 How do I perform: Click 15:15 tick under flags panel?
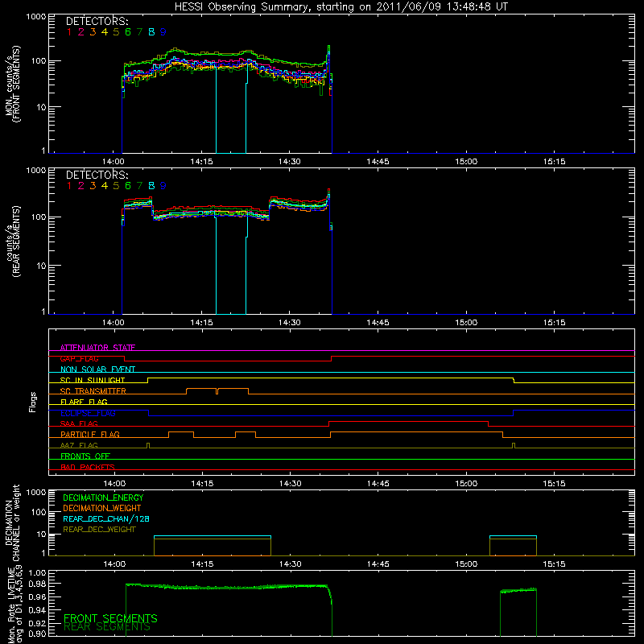click(x=554, y=484)
